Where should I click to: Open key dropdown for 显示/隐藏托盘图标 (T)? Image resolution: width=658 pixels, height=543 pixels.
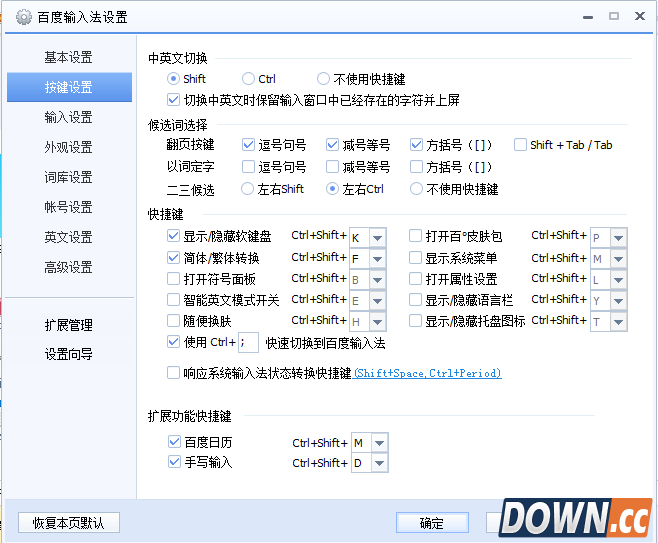pyautogui.click(x=618, y=322)
